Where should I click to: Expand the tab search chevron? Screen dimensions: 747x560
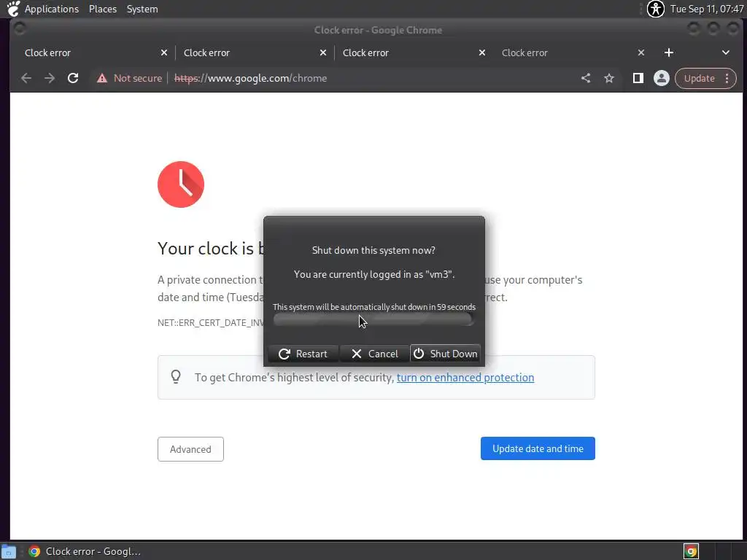point(726,52)
